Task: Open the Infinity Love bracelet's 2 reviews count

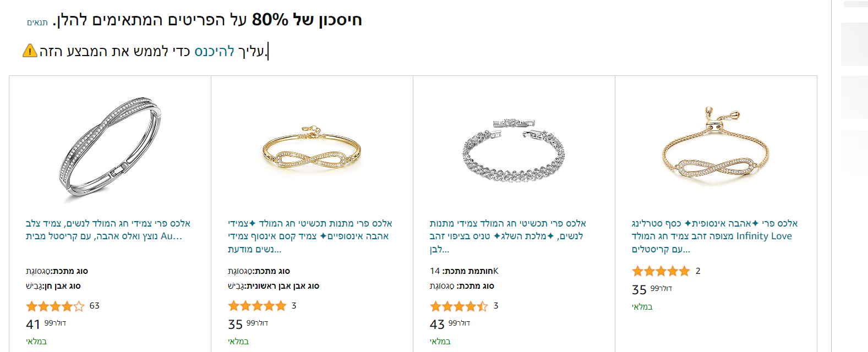Action: [698, 271]
